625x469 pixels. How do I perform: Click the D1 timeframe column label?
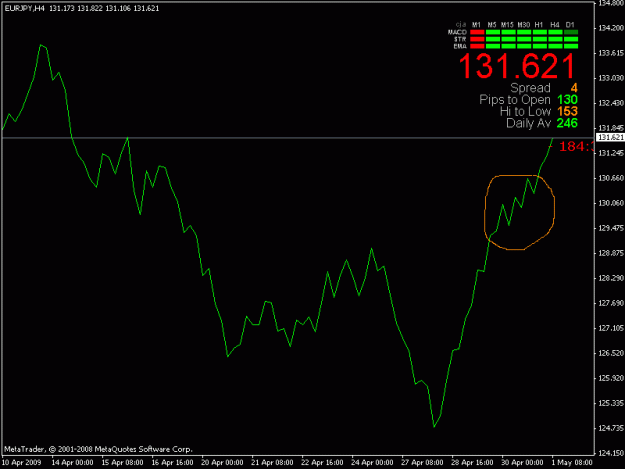570,25
